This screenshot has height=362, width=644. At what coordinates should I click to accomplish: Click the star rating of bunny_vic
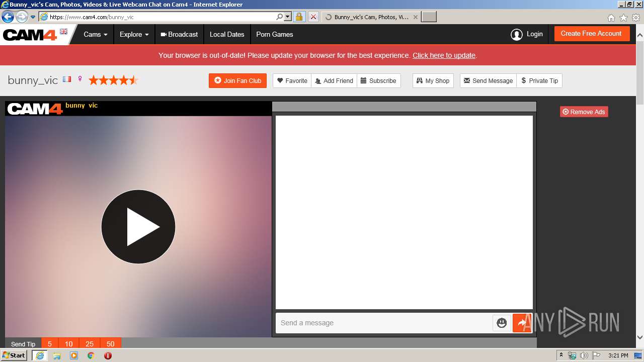(113, 80)
